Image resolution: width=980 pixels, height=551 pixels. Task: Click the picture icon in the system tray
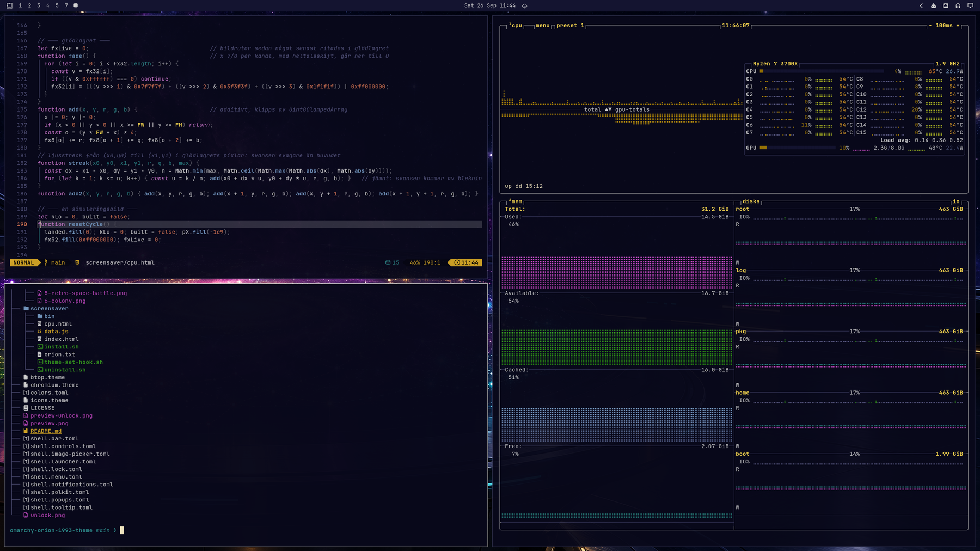(x=946, y=5)
